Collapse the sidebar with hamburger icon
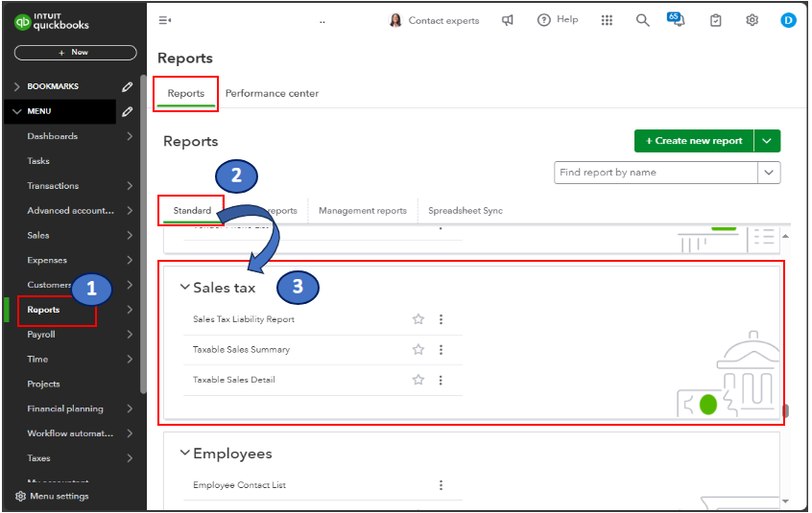Viewport: 812px width, 513px height. (165, 20)
